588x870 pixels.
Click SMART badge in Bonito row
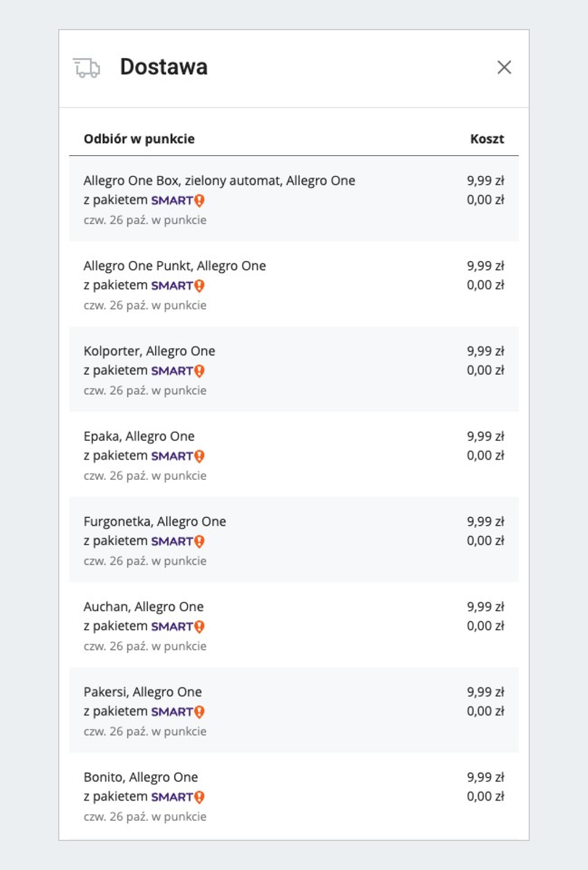[178, 797]
